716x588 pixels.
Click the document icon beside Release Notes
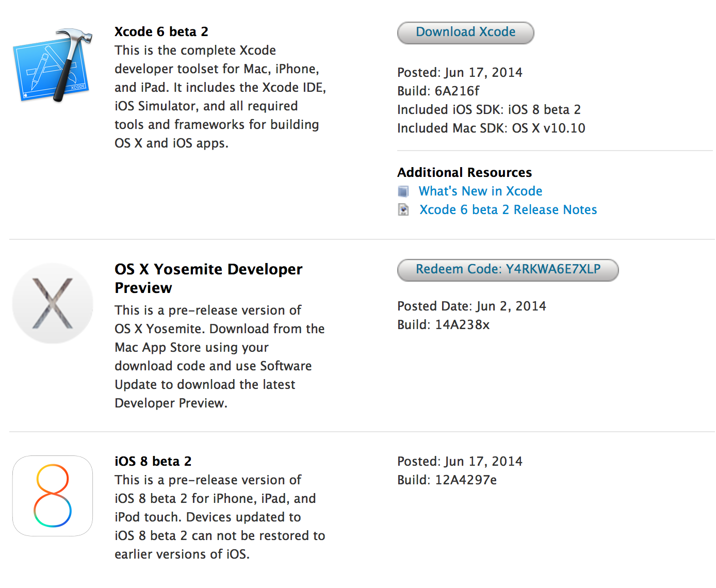coord(403,210)
